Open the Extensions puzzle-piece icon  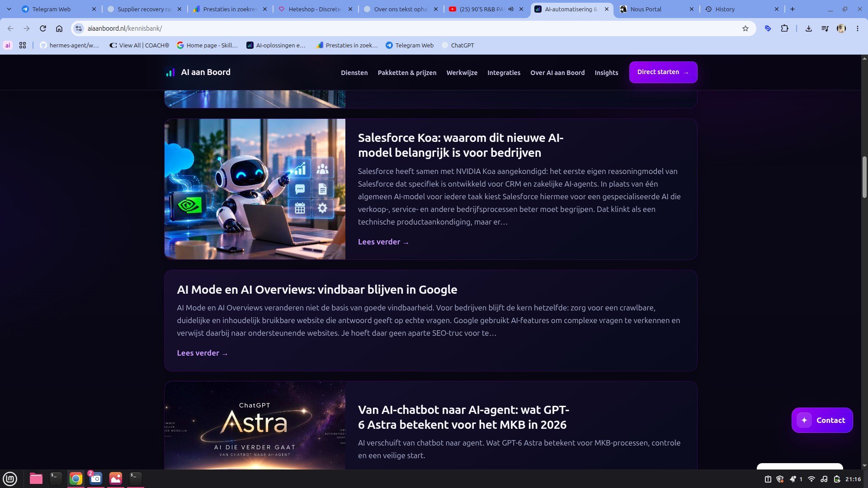785,28
